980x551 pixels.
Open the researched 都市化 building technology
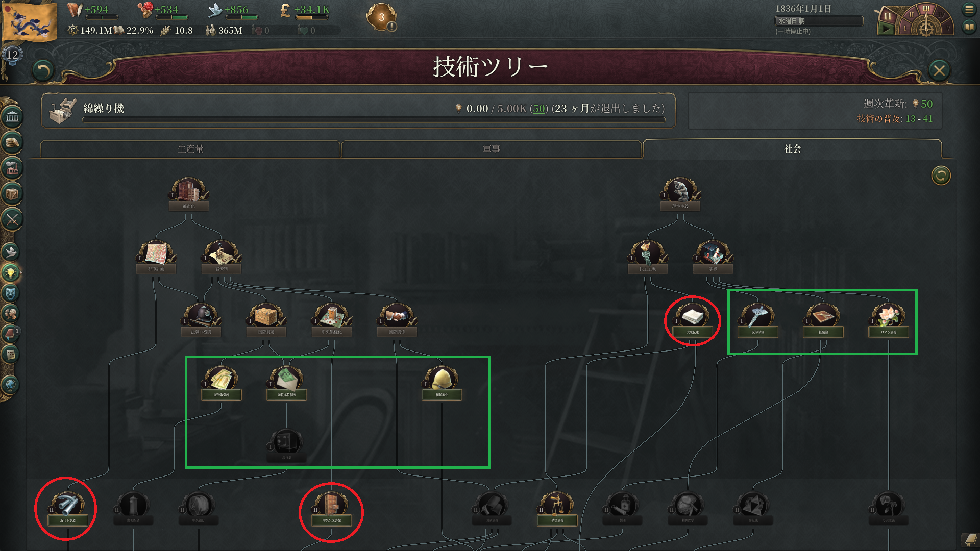(x=189, y=195)
